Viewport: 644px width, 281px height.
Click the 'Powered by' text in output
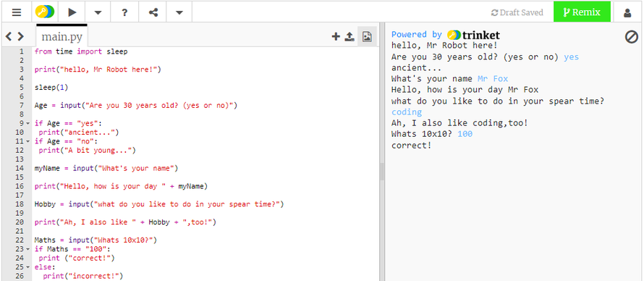[417, 35]
